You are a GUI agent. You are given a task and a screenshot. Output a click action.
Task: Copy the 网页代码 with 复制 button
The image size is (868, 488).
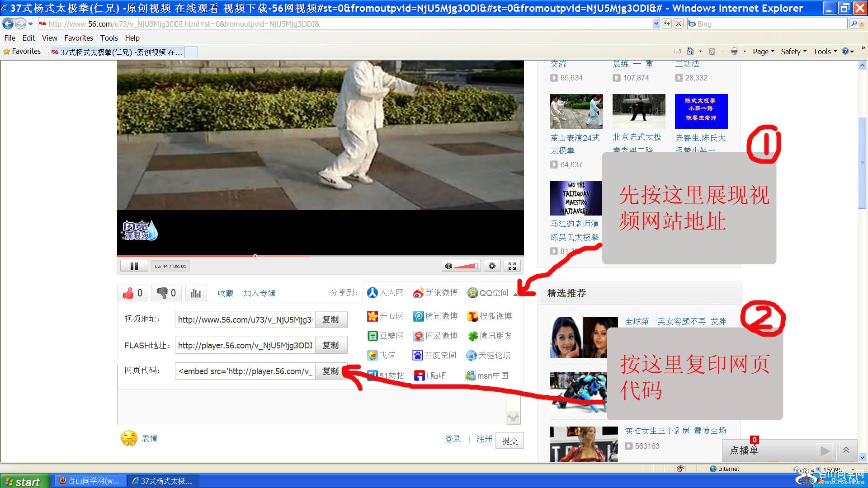(331, 371)
